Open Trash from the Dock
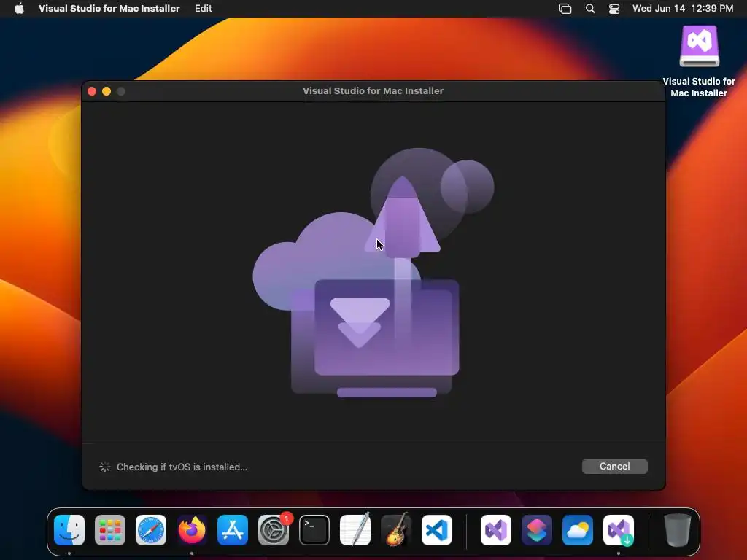 click(x=677, y=530)
